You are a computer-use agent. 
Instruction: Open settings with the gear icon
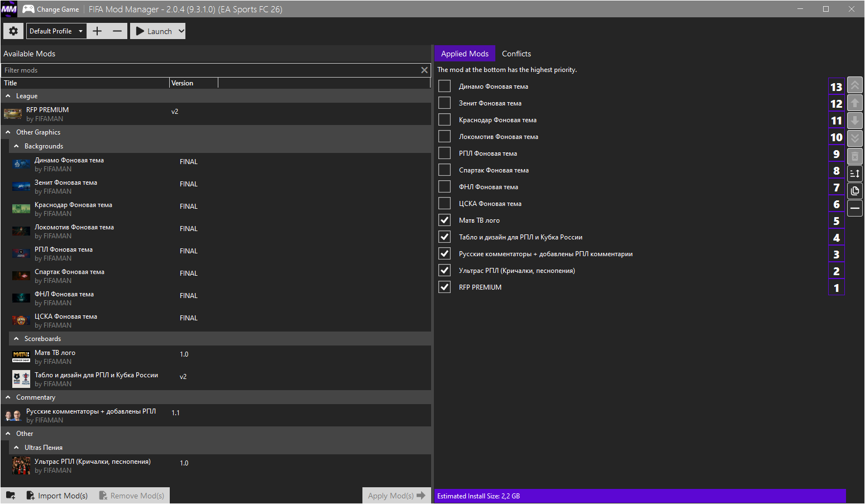(13, 31)
